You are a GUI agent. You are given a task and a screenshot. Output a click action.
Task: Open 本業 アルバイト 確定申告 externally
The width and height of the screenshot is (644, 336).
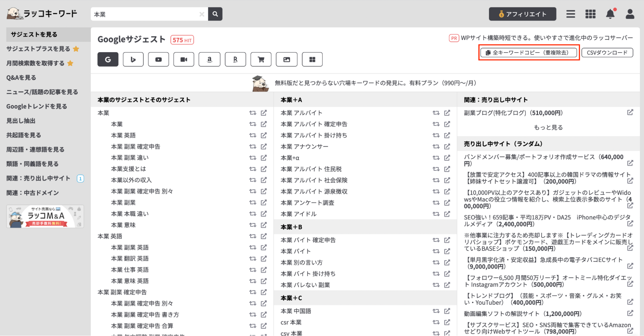tap(447, 124)
